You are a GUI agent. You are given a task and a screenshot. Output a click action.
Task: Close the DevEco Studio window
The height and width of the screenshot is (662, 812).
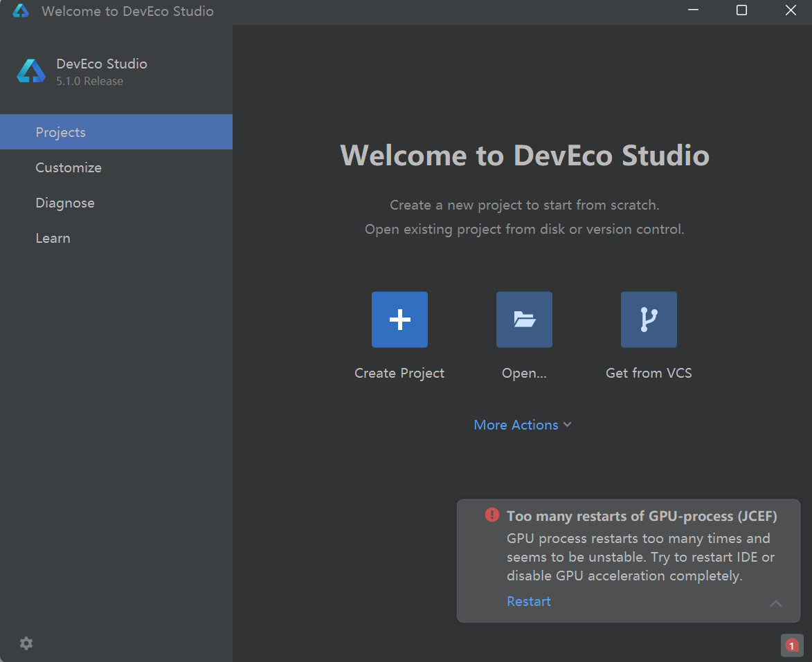click(x=791, y=10)
